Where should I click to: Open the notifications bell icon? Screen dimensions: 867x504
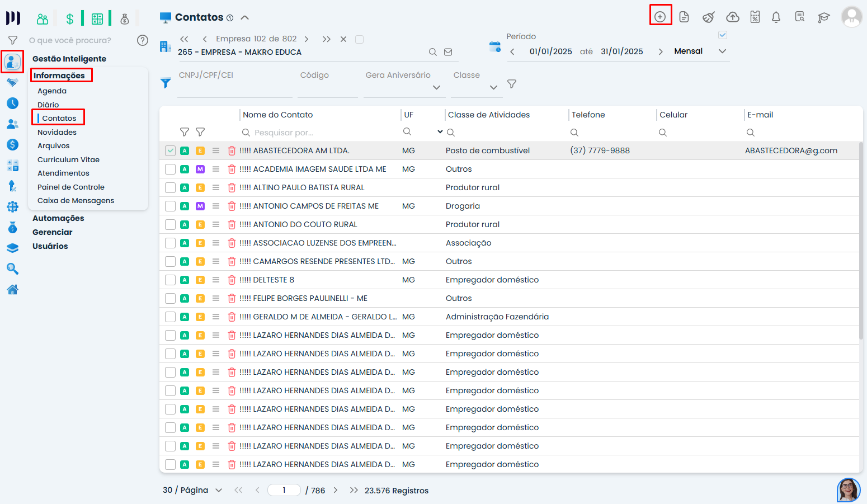776,17
